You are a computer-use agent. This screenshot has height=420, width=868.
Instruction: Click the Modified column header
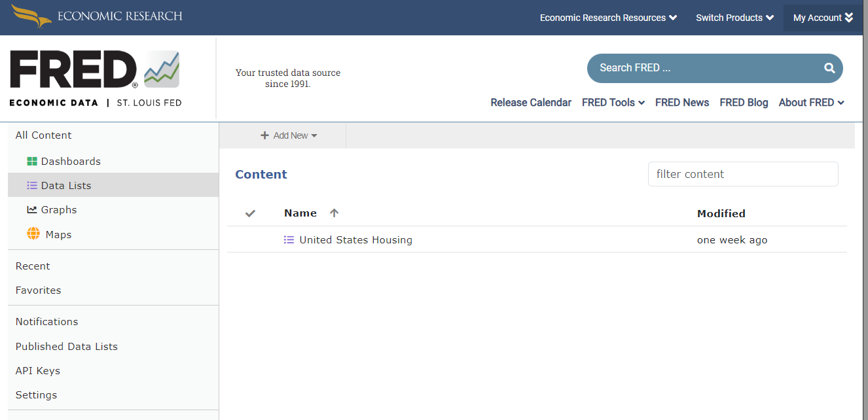coord(721,213)
